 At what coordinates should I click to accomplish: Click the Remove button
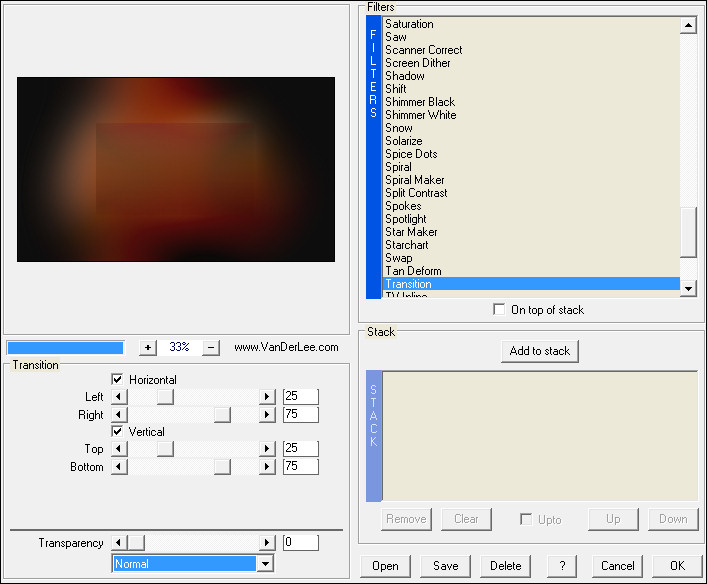(406, 519)
